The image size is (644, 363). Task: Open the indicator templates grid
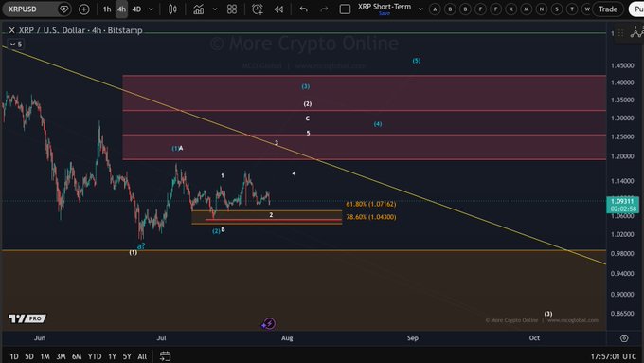[232, 9]
